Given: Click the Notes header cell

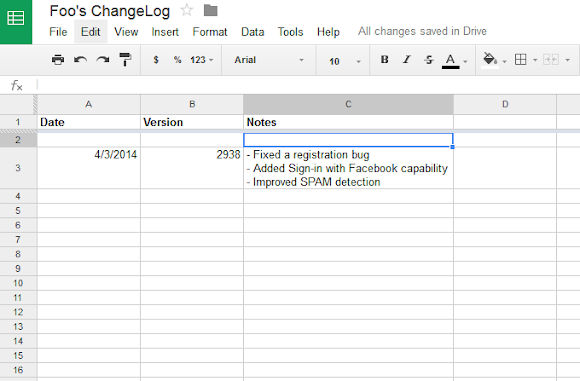Looking at the screenshot, I should pos(348,122).
